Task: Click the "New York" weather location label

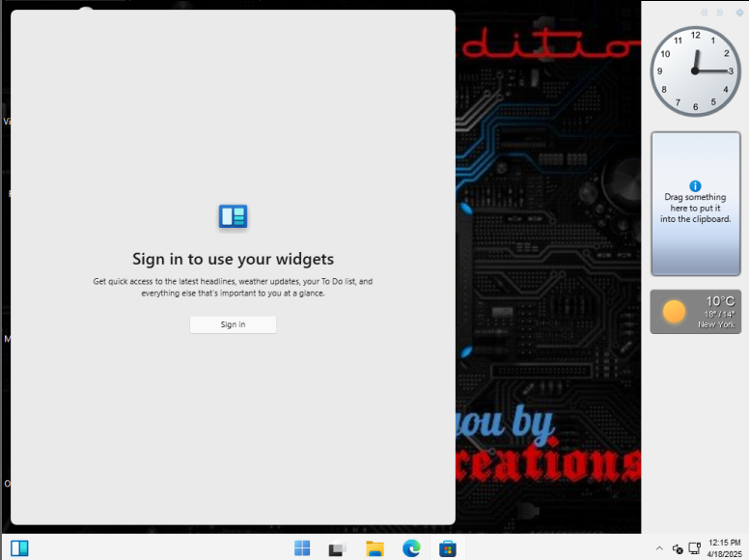Action: [x=716, y=324]
